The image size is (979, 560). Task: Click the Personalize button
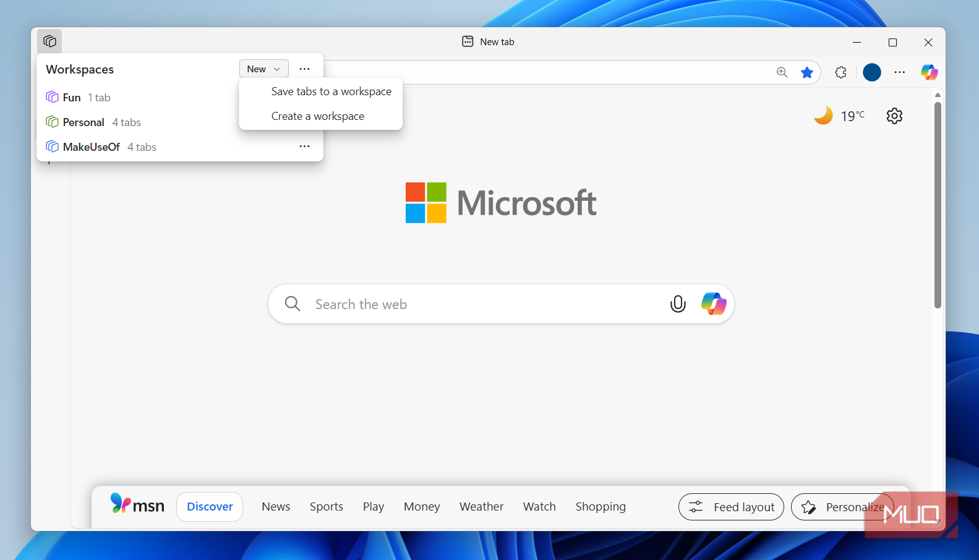842,507
